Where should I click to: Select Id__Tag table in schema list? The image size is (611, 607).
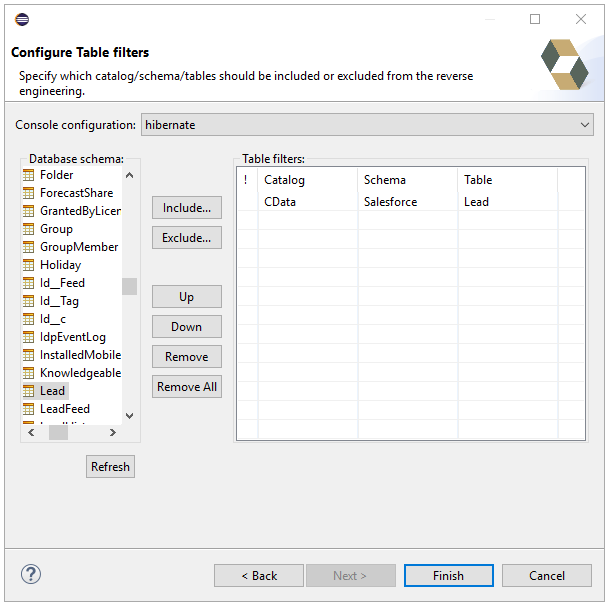(x=59, y=301)
